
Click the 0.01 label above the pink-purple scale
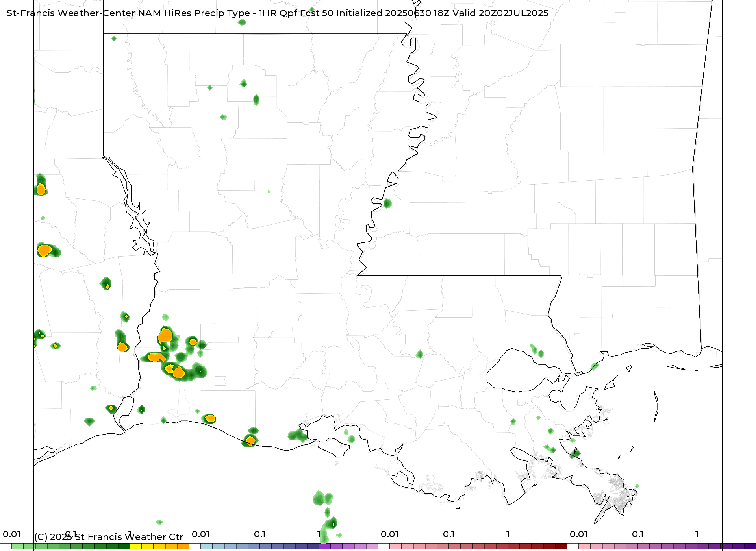[x=578, y=534]
